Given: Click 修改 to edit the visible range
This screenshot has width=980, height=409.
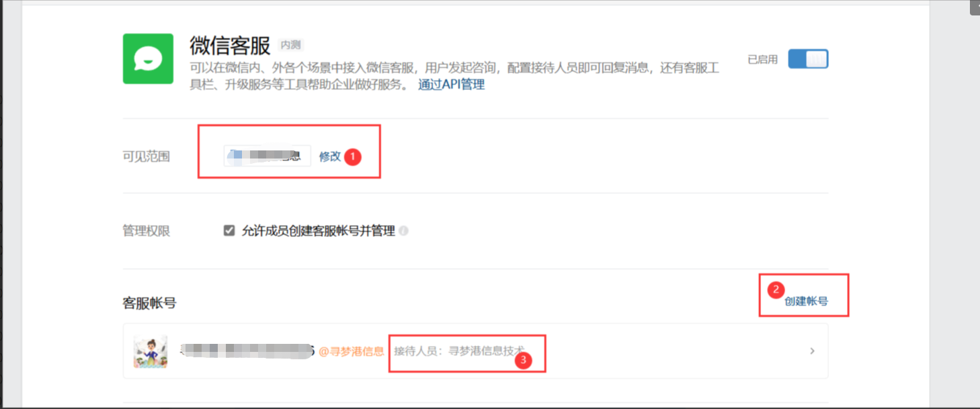Looking at the screenshot, I should [330, 156].
